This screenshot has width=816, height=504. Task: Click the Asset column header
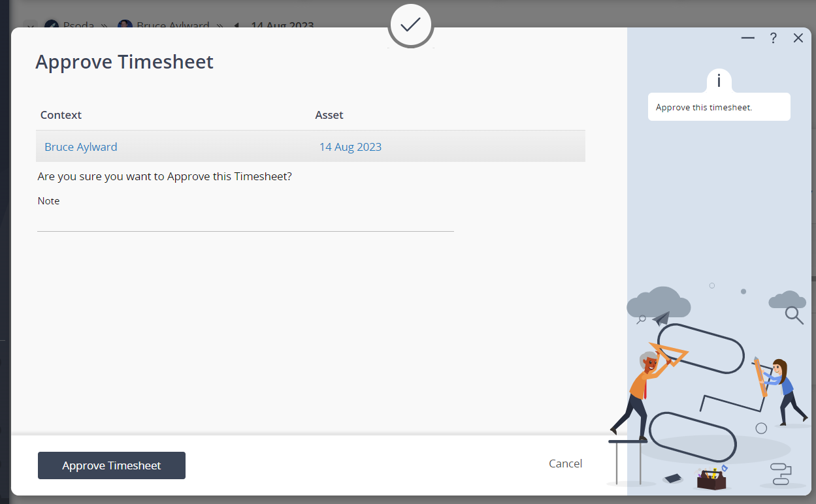pyautogui.click(x=329, y=115)
